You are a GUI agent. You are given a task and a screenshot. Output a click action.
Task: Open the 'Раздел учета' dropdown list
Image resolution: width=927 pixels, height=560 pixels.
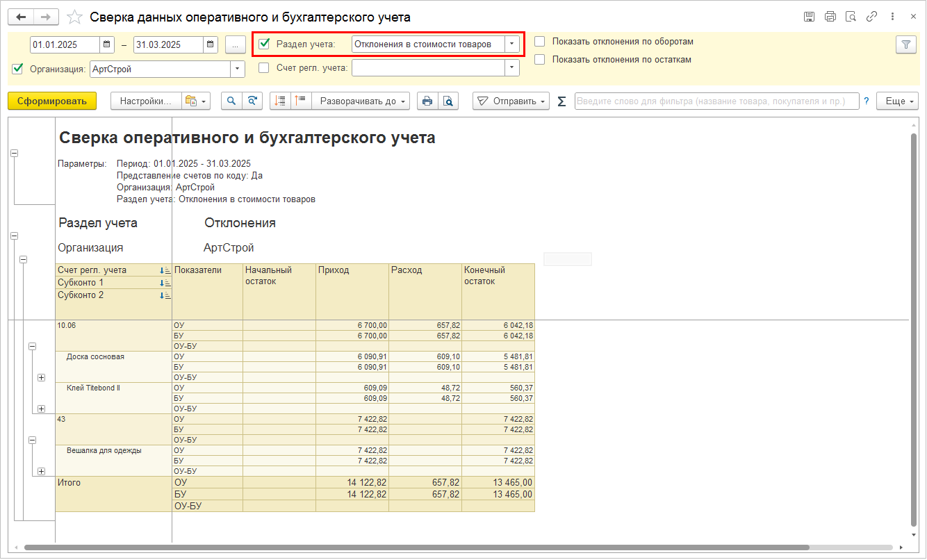(512, 44)
